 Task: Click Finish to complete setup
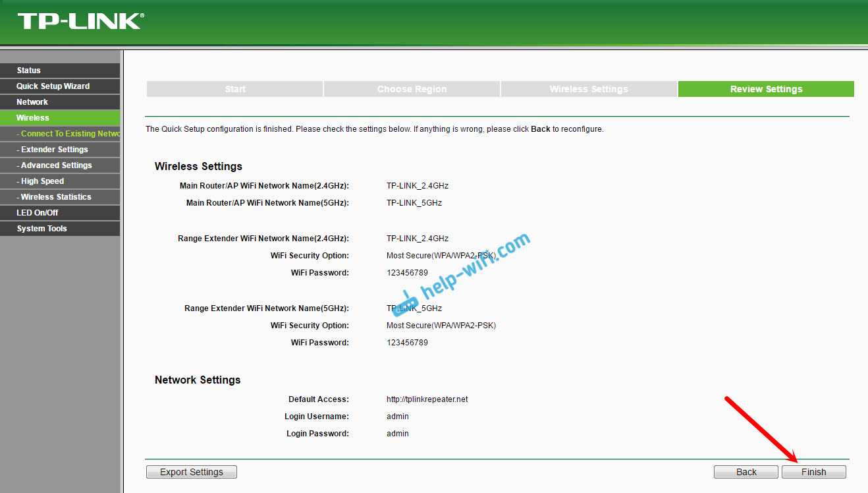coord(813,472)
